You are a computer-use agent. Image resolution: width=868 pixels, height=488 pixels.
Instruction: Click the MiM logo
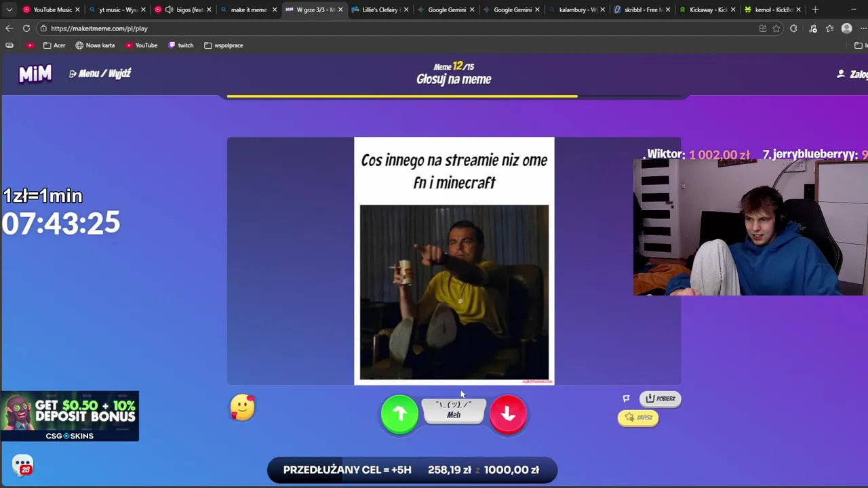(x=35, y=73)
